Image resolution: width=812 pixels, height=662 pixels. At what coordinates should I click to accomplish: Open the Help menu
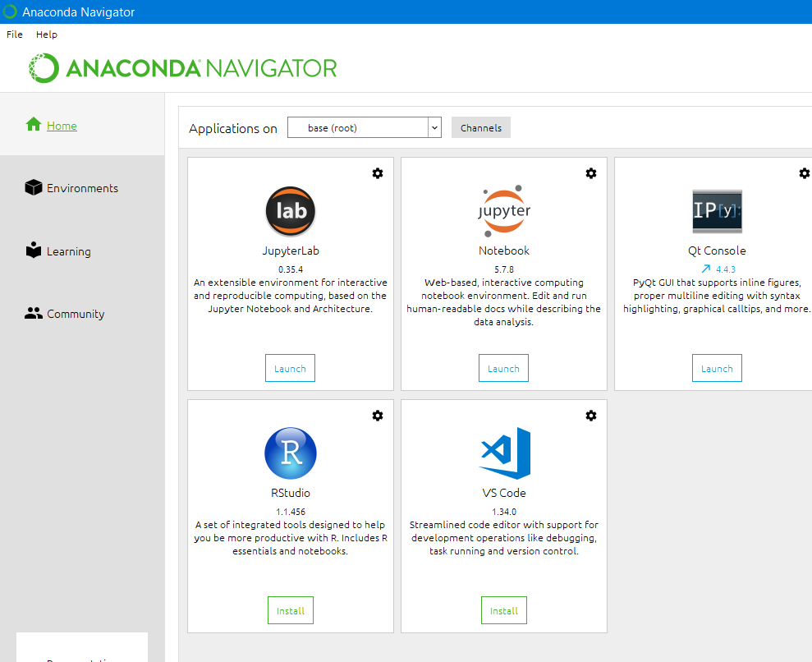click(x=47, y=34)
